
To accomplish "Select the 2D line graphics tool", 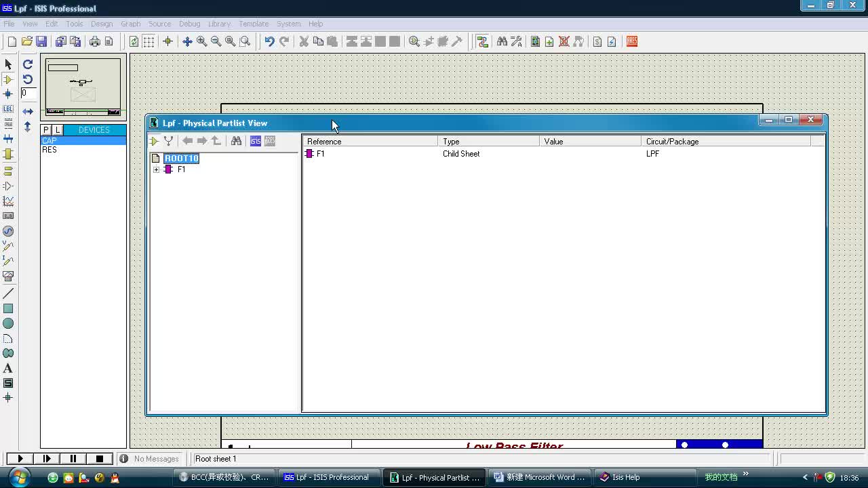I will click(8, 293).
